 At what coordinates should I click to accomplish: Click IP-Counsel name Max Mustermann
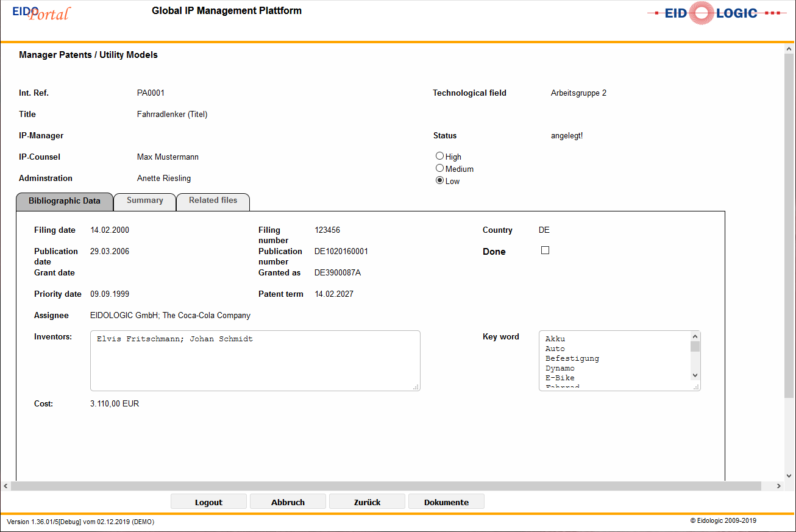click(168, 157)
